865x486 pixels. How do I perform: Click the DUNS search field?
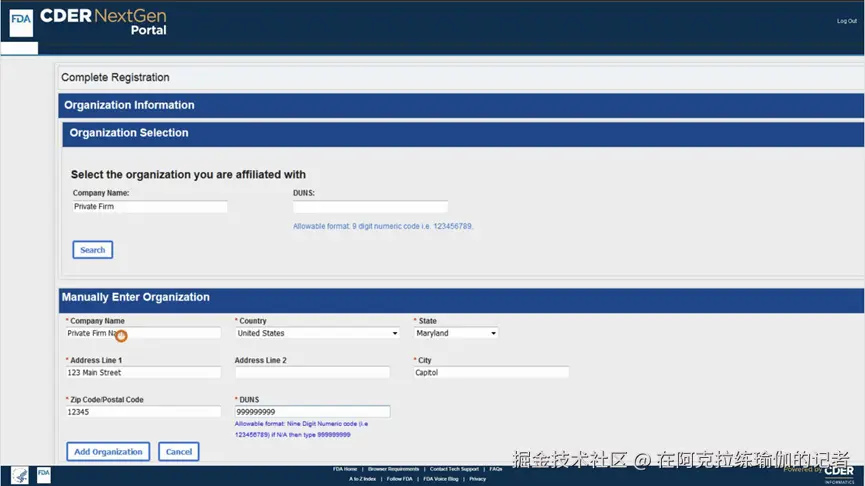pyautogui.click(x=370, y=207)
